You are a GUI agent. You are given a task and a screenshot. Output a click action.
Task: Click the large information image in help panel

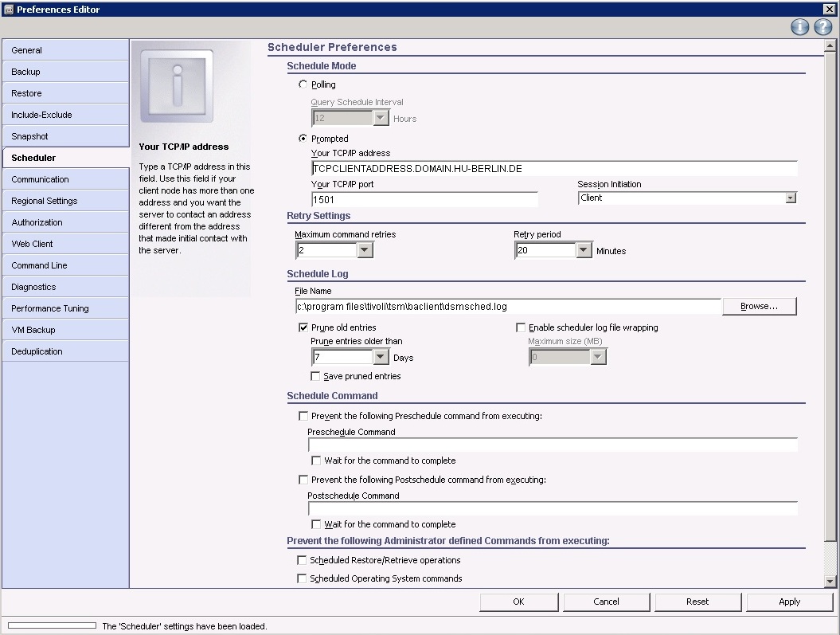pos(177,86)
